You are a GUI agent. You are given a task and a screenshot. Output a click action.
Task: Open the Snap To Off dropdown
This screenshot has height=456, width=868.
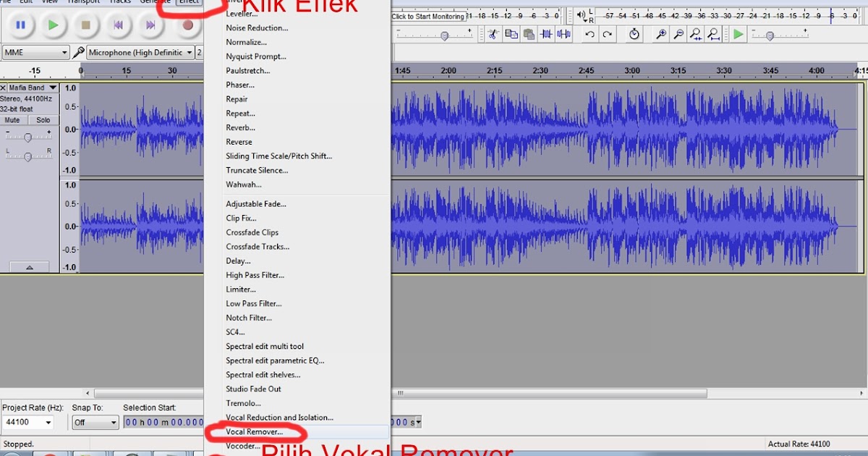tap(95, 422)
